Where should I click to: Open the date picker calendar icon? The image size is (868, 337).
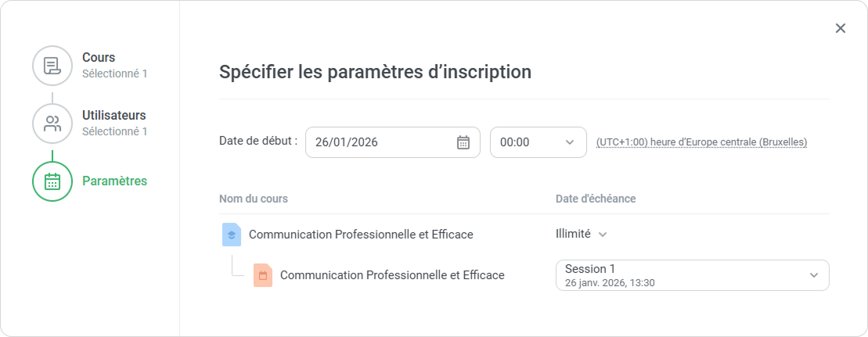[x=463, y=142]
